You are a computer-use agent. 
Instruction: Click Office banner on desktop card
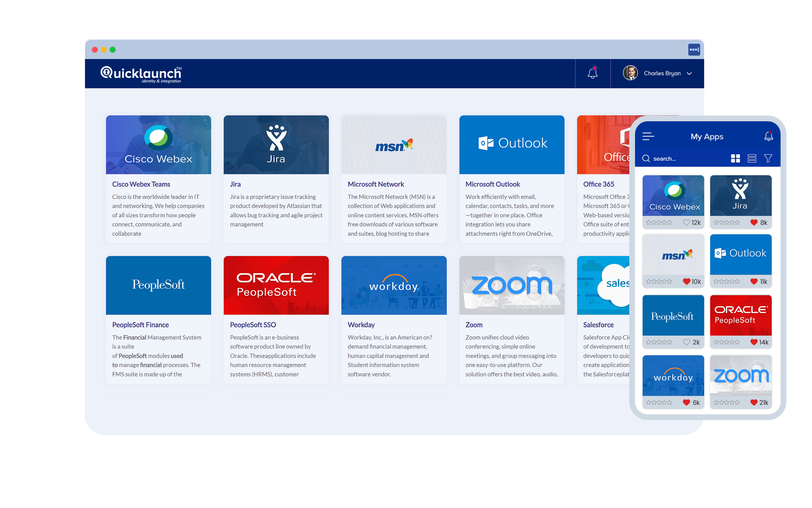coord(603,145)
